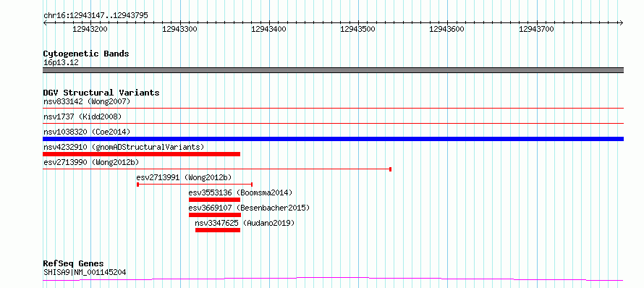Select the gray 16p13.12 cytogenetic band bar
Screen dimensions: 644x288
point(333,70)
